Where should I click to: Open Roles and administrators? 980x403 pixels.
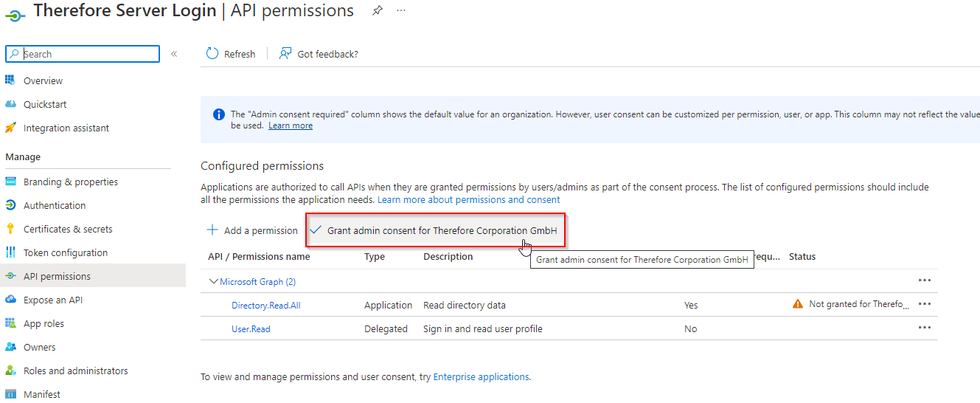pyautogui.click(x=76, y=371)
